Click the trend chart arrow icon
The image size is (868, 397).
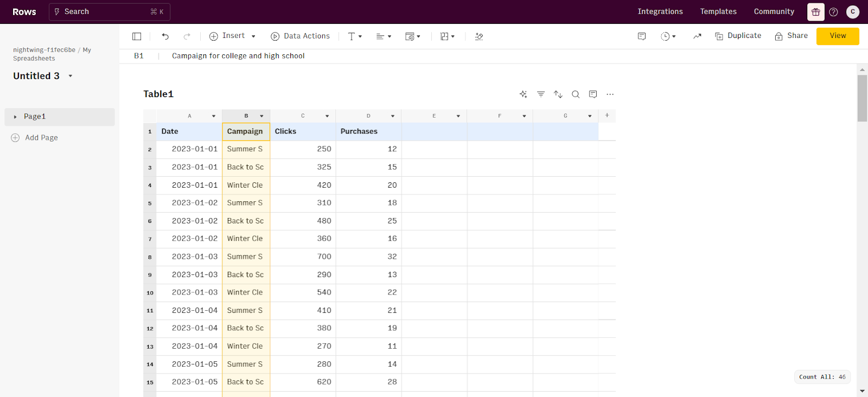[697, 36]
